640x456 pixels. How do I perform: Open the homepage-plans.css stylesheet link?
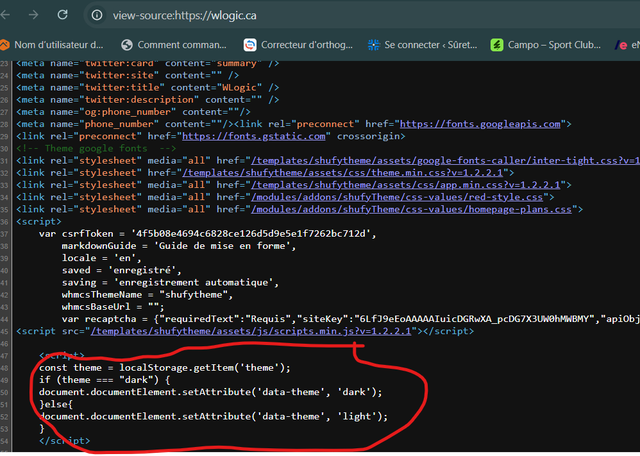coord(411,210)
